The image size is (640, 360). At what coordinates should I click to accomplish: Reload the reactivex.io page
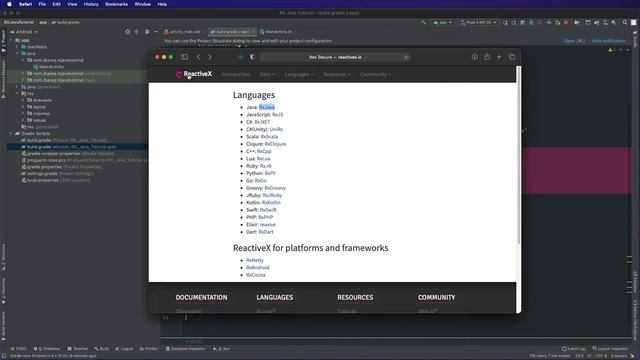pyautogui.click(x=405, y=58)
